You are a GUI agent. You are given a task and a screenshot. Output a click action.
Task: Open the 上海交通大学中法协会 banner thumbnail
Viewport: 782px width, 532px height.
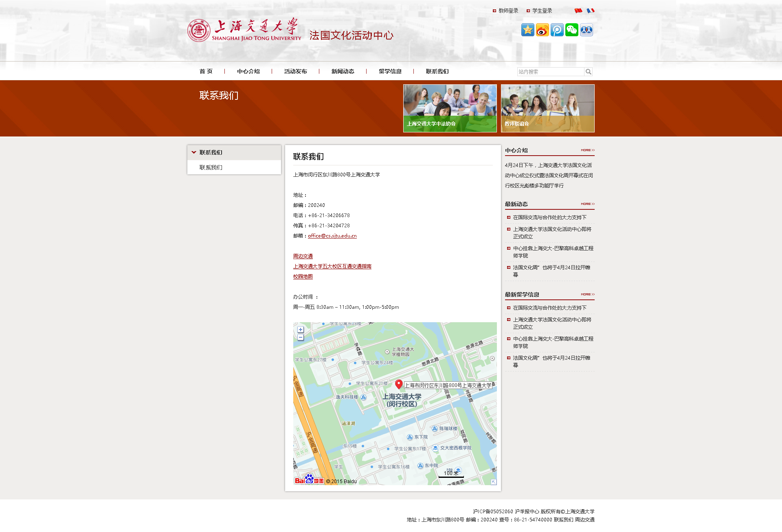tap(450, 108)
